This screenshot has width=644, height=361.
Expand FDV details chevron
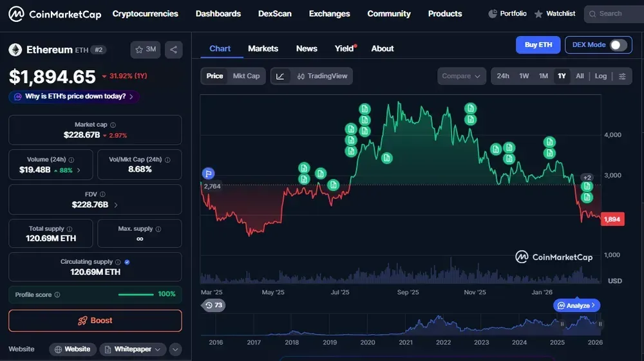(x=116, y=205)
